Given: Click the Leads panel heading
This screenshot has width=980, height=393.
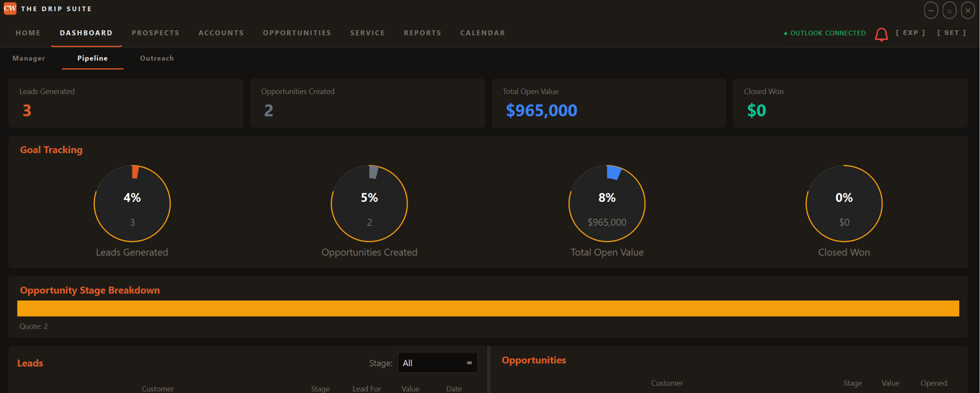Looking at the screenshot, I should pos(30,363).
